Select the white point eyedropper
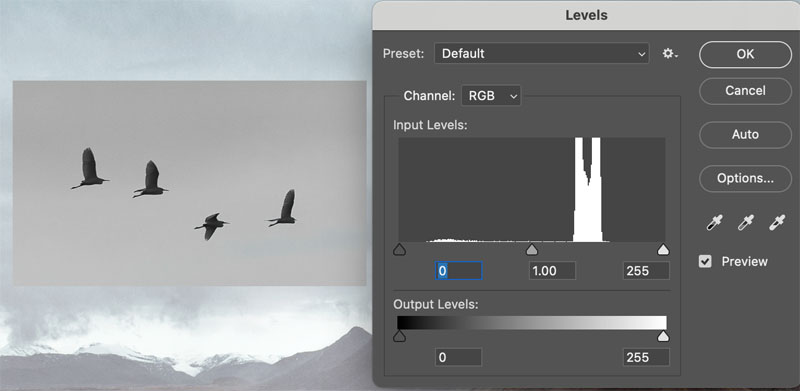 [x=777, y=223]
